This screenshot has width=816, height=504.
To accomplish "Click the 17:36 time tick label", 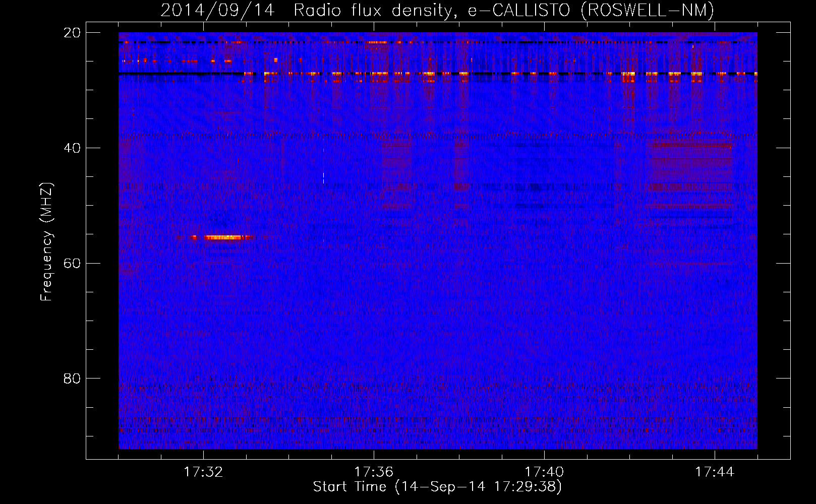I will pos(374,472).
